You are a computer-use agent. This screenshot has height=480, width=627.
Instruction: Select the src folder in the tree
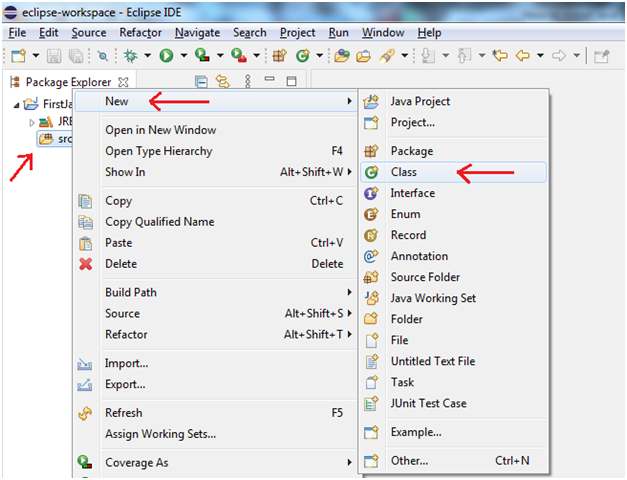[55, 139]
